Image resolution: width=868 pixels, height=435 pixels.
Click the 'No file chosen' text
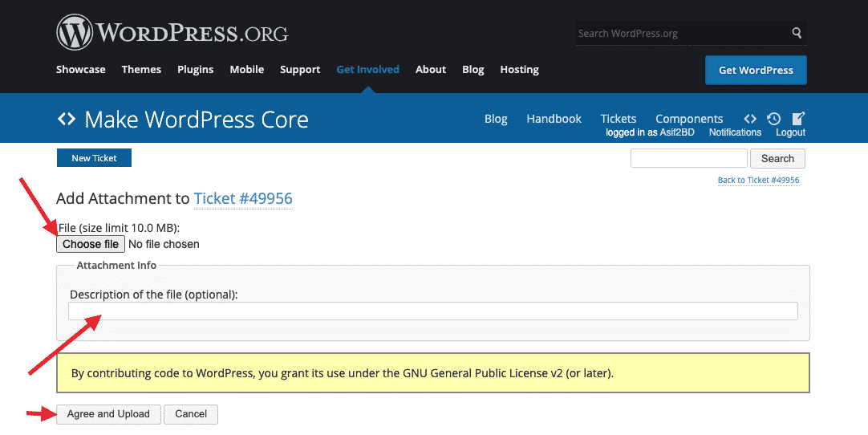pos(164,244)
